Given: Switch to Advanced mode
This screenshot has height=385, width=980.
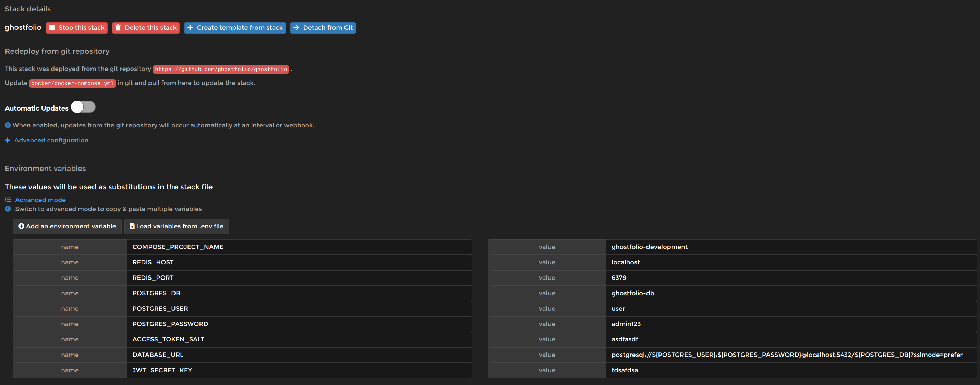Looking at the screenshot, I should (40, 200).
